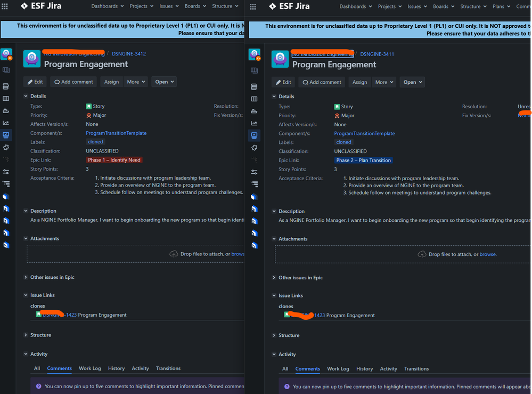This screenshot has width=532, height=394.
Task: Open the Open status dropdown, right issue
Action: point(413,82)
